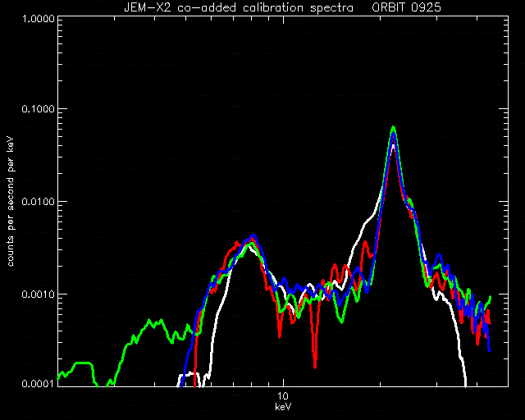
Task: Click the counts per second per keV label
Action: (11, 202)
